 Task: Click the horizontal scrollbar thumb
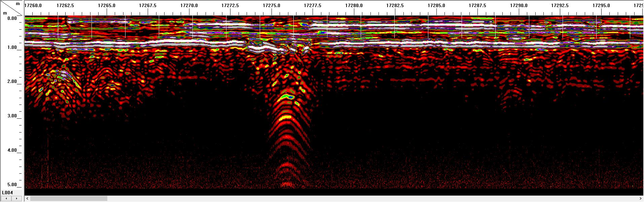point(69,199)
